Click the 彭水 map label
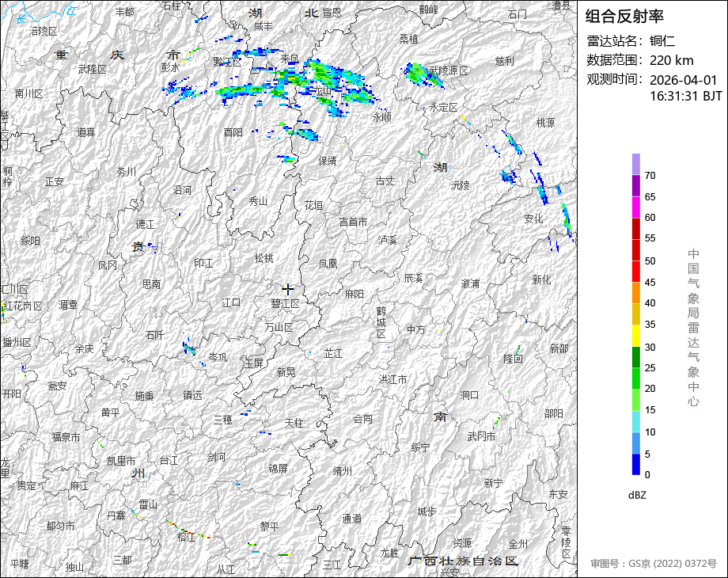Screen dimensions: 728x578 click(170, 68)
